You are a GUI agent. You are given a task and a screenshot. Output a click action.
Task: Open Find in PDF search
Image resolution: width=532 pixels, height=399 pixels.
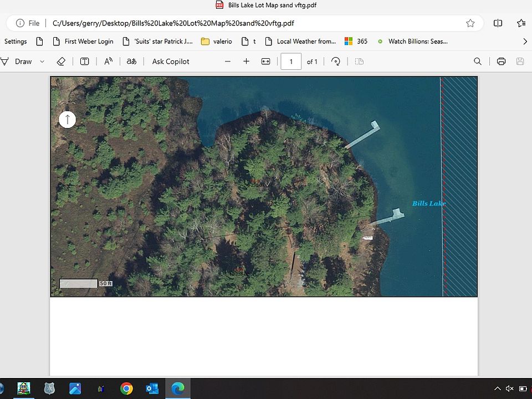[x=478, y=62]
